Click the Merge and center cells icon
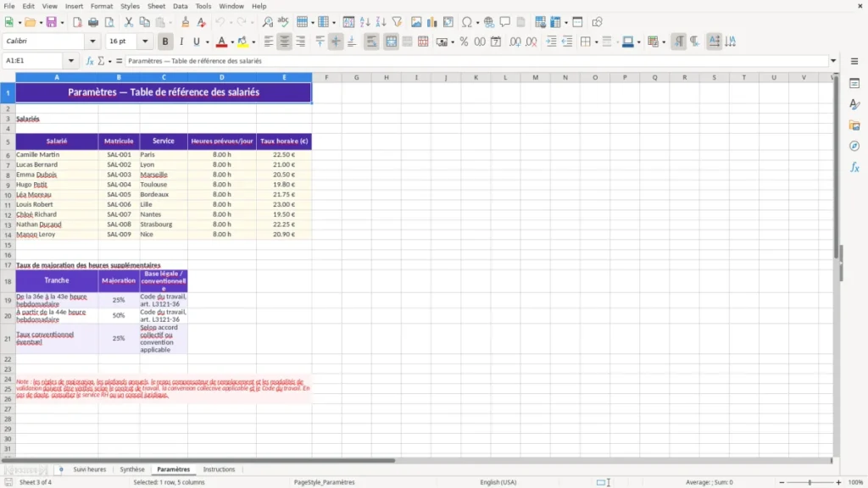The height and width of the screenshot is (488, 868). pyautogui.click(x=392, y=42)
